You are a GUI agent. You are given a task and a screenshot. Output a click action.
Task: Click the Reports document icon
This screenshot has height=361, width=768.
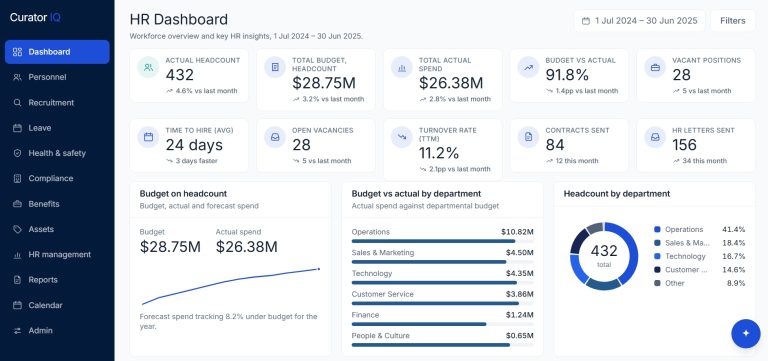click(18, 280)
